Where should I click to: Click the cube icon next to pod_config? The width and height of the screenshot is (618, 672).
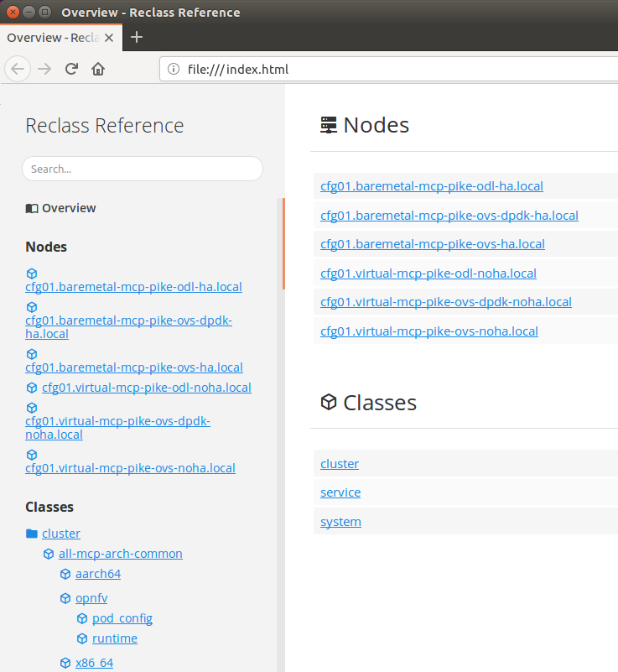point(82,619)
